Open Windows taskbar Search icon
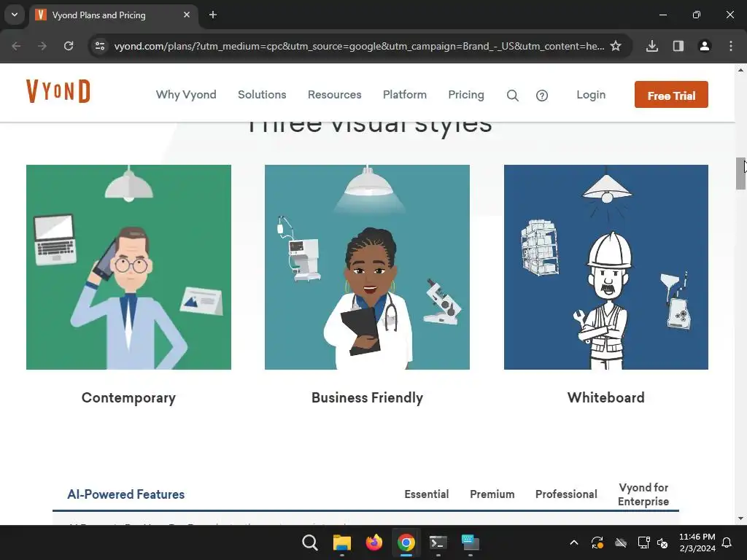Viewport: 747px width, 560px height. [309, 542]
